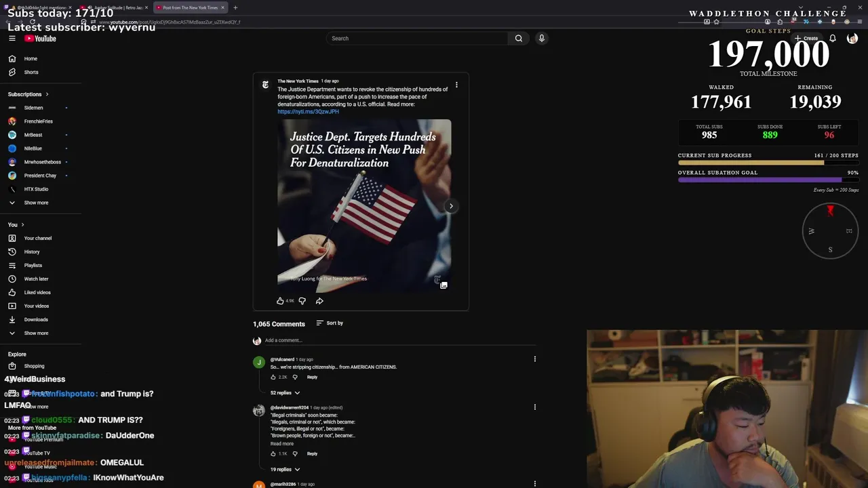This screenshot has height=488, width=868.
Task: Dislike the @davidwarren9204 comment
Action: [x=295, y=453]
